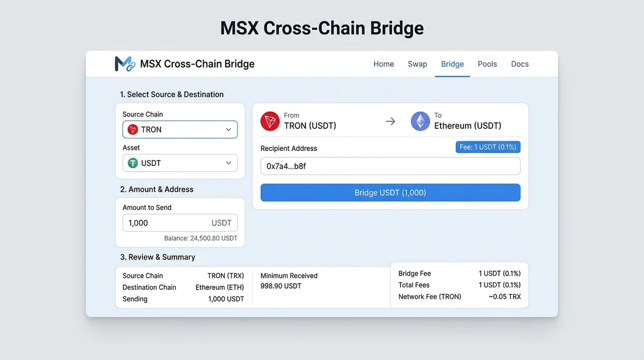Click the Balance: 24,500.80 USDT text
Image resolution: width=644 pixels, height=360 pixels.
click(201, 238)
